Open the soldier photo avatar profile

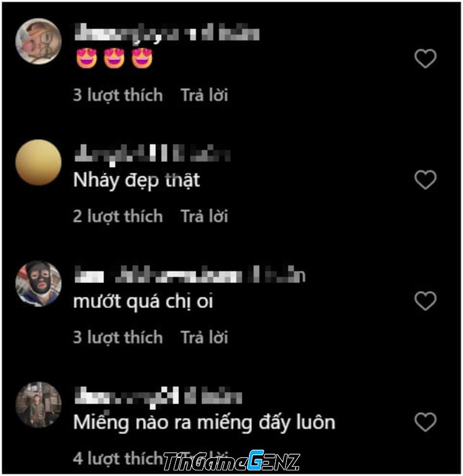38,405
